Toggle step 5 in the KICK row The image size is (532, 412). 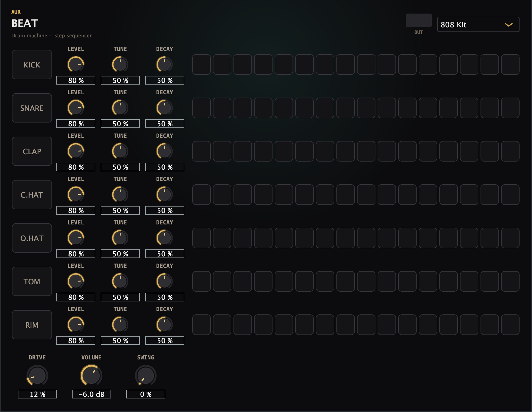284,65
